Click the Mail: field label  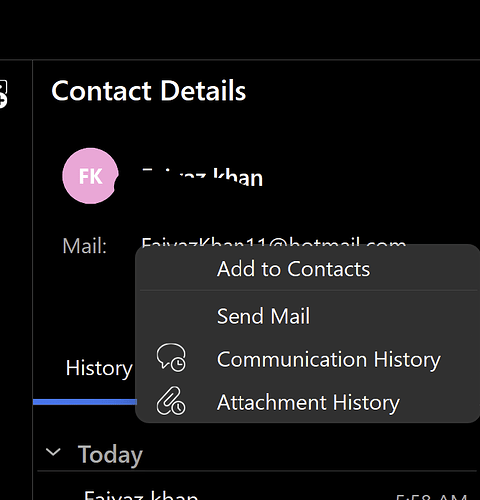[85, 246]
